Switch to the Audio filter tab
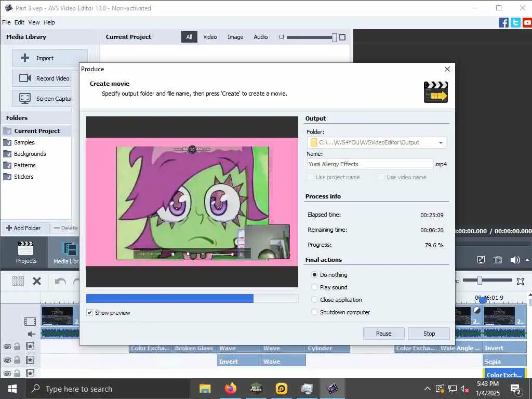 click(261, 37)
